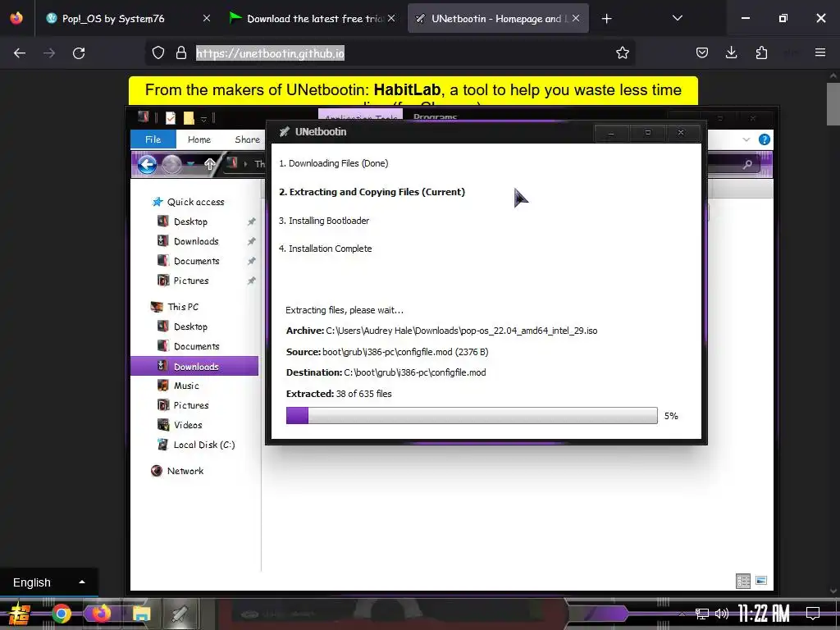Screen dimensions: 840x630
Task: Open Explorer recent locations dropdown
Action: pos(190,164)
